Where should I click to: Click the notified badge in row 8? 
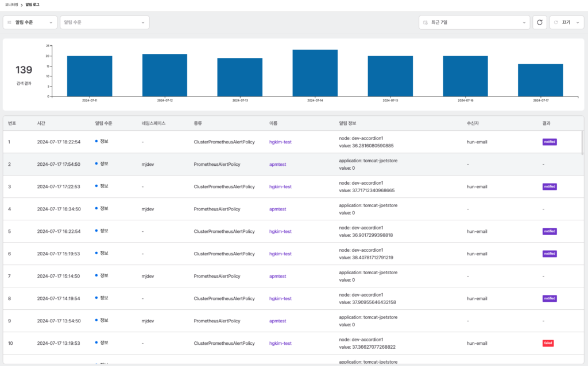tap(550, 298)
